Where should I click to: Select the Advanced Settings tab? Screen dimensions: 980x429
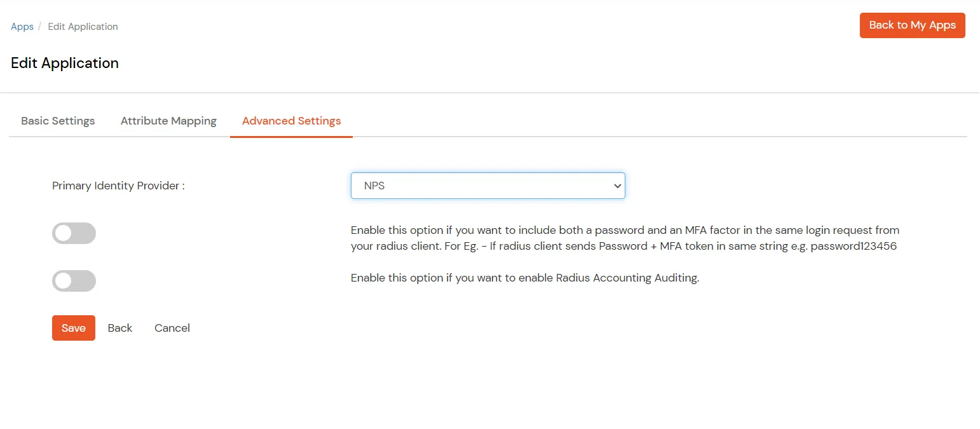291,121
